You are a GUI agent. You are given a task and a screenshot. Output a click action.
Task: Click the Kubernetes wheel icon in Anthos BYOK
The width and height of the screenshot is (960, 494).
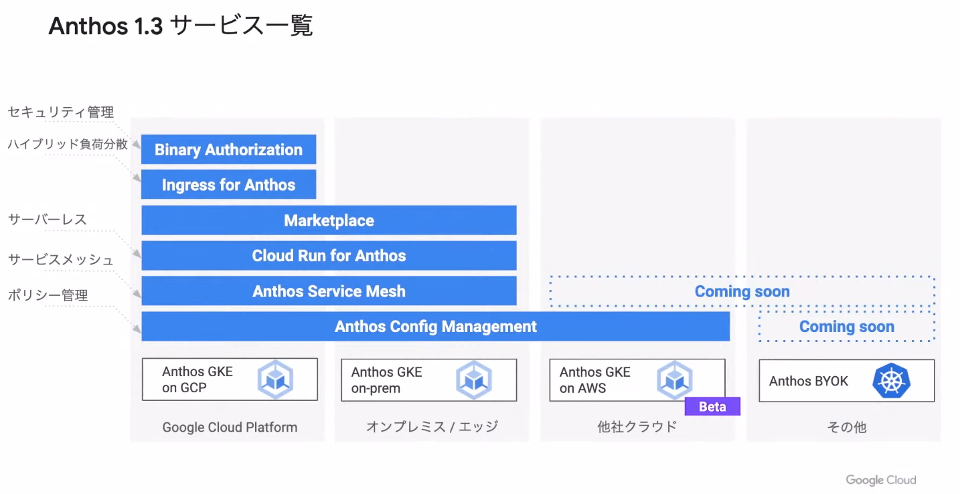pos(891,381)
